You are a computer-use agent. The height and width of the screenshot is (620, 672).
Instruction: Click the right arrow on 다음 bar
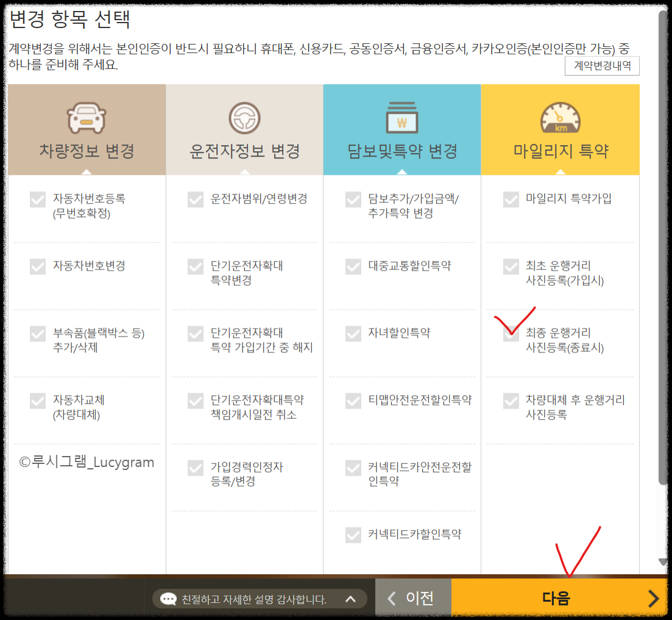coord(653,599)
